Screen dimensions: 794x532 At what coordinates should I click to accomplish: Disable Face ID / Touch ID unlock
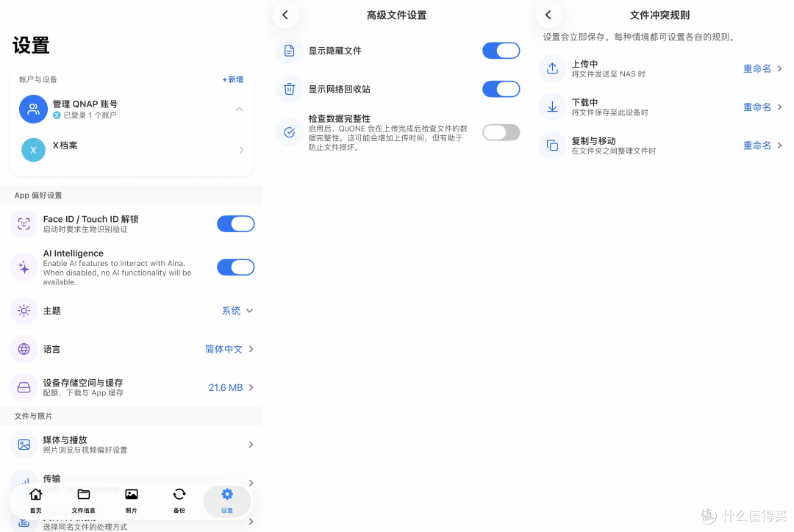coord(235,223)
